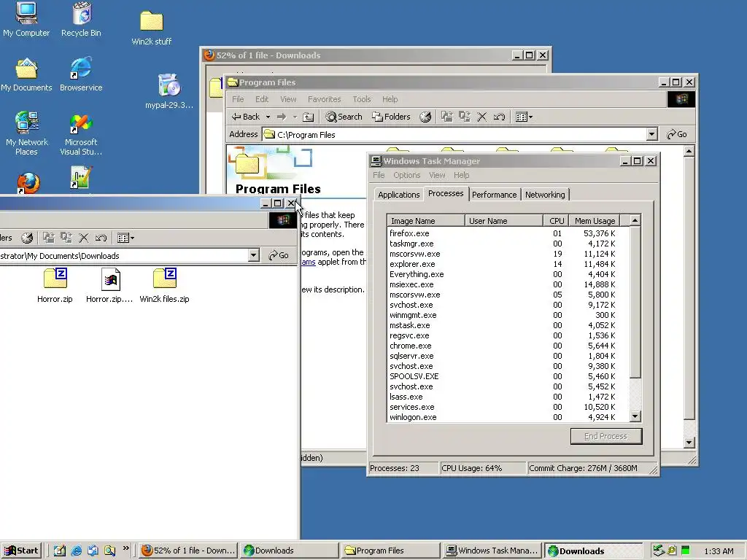
Task: Open the My Computer desktop icon
Action: click(26, 19)
